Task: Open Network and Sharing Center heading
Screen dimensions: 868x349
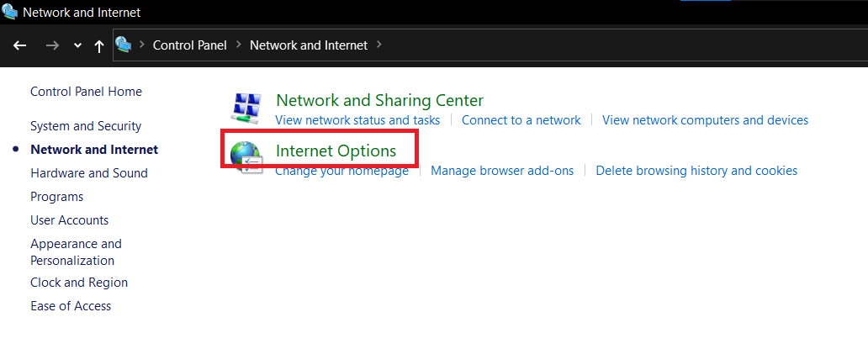Action: (x=380, y=101)
